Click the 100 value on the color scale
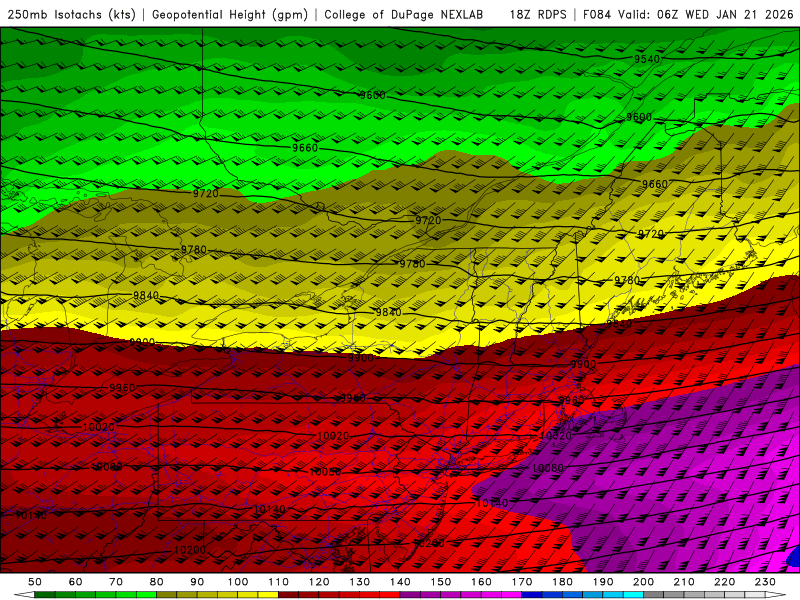 pos(238,582)
